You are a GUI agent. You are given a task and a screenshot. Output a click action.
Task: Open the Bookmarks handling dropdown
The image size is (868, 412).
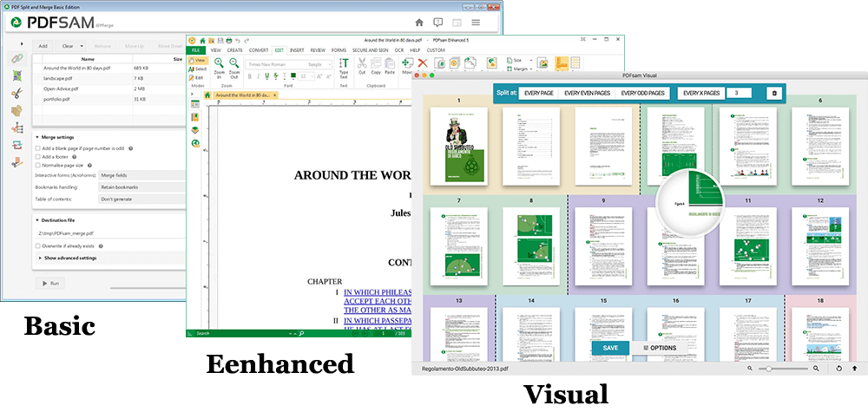(x=141, y=187)
